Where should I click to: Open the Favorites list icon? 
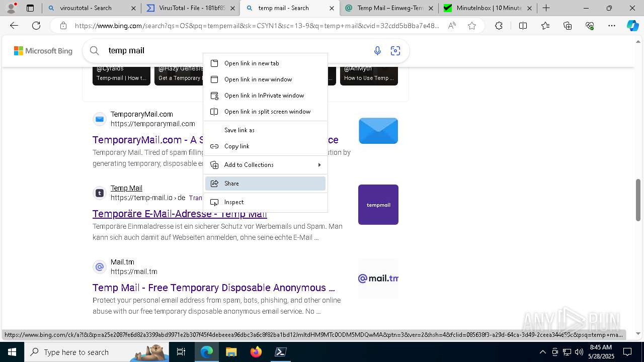(x=545, y=26)
